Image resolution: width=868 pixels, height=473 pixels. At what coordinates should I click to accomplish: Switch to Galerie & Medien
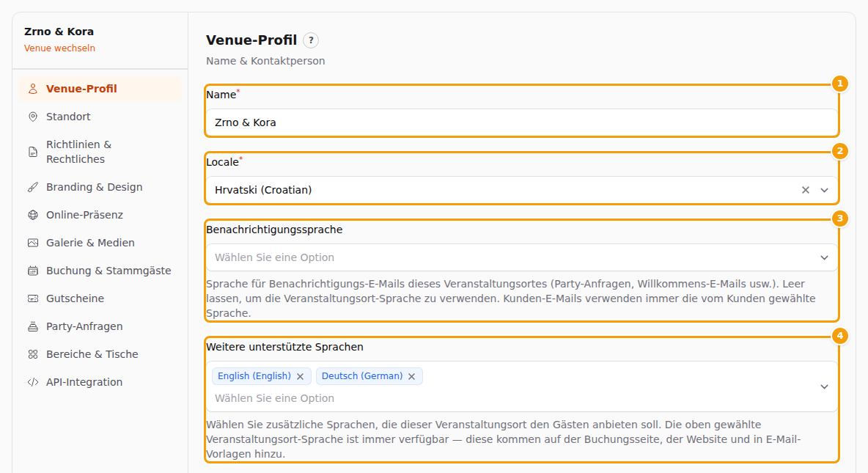pos(100,243)
